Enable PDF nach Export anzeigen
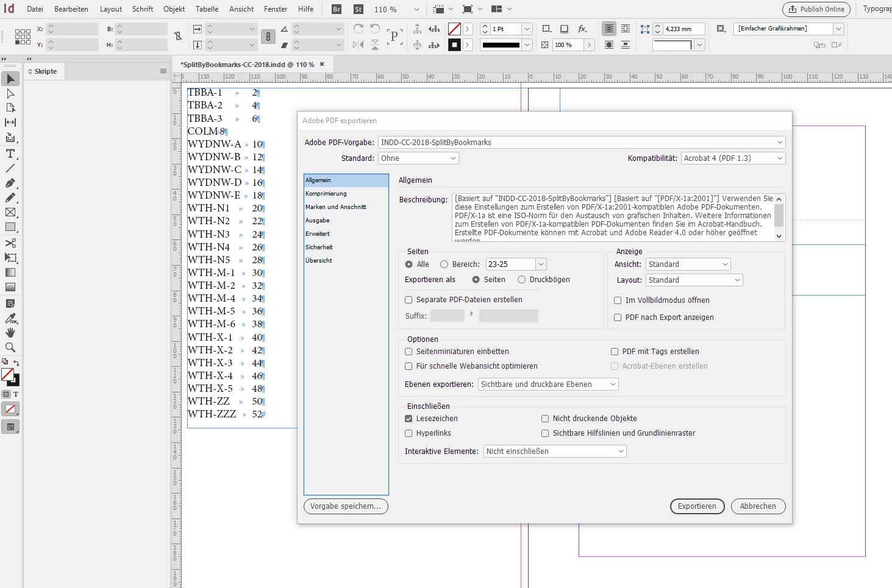 (618, 317)
